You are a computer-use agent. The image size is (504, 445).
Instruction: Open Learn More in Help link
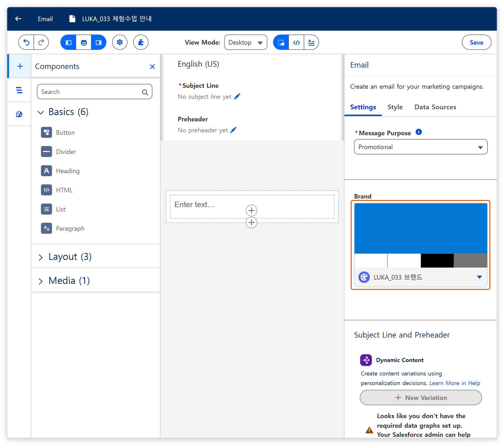pyautogui.click(x=455, y=383)
